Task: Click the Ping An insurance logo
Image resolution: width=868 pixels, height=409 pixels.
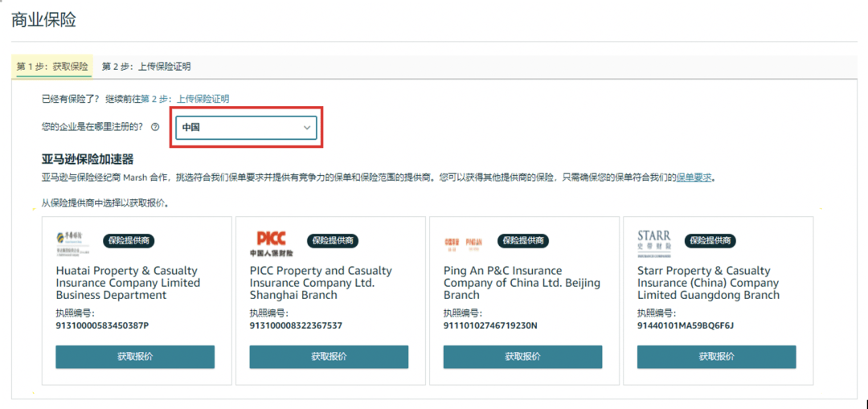Action: point(464,241)
